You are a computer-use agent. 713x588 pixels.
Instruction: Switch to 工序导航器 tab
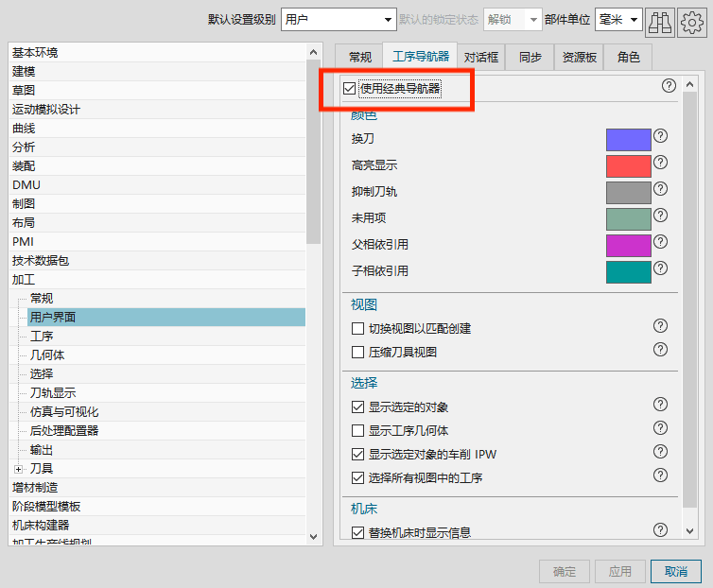coord(421,57)
